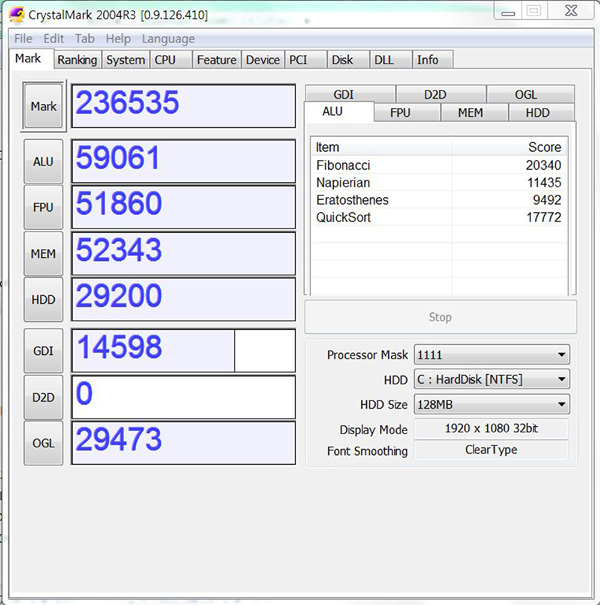Click the Font Smoothing value ClearType

(x=491, y=450)
